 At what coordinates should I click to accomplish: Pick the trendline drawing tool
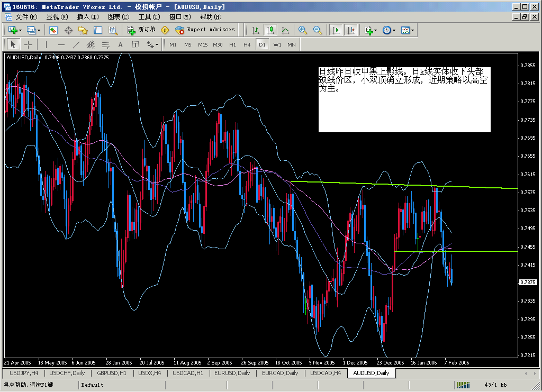(76, 44)
